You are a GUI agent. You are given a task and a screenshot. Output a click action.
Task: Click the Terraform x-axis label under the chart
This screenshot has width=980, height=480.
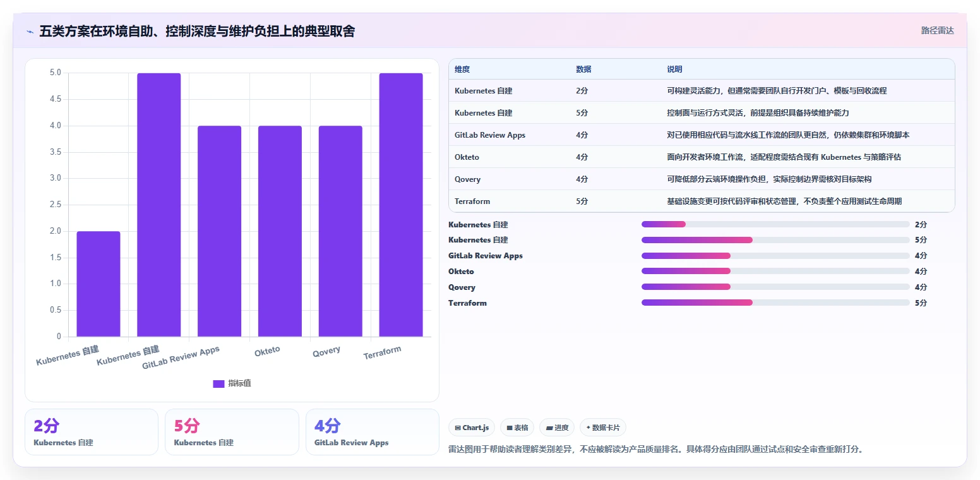382,353
